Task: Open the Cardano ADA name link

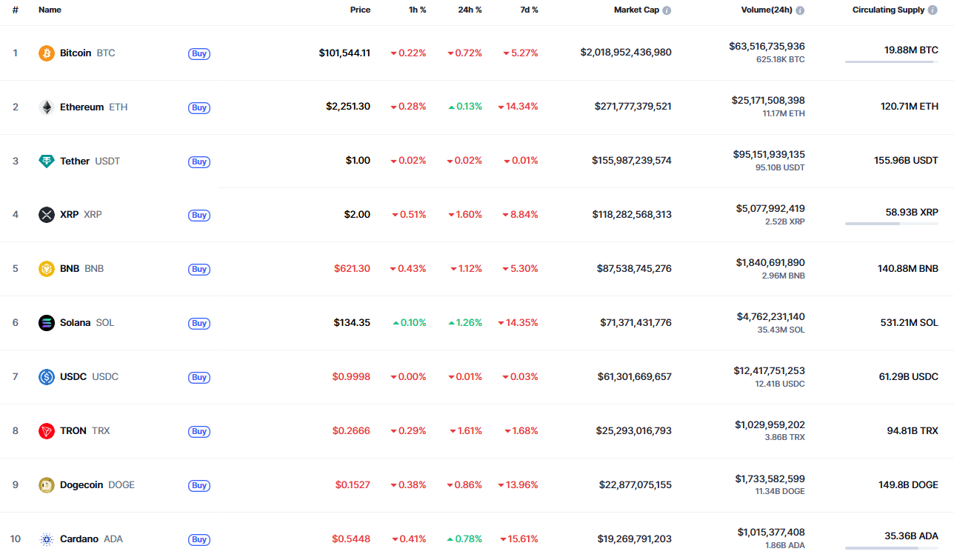Action: click(79, 539)
